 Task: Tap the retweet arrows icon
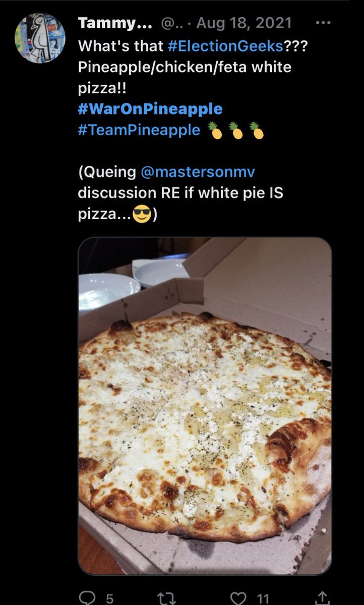coord(165,598)
